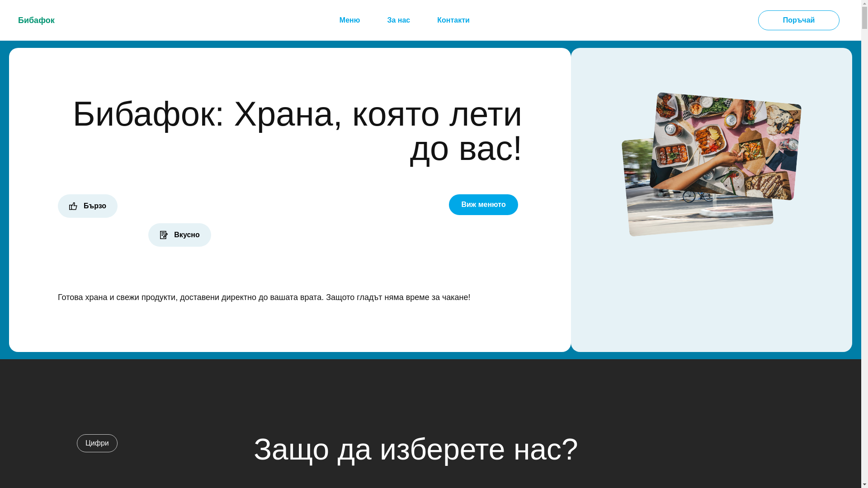Image resolution: width=868 pixels, height=488 pixels.
Task: Click the thumbs-up icon beside Бързо
Action: [x=73, y=206]
